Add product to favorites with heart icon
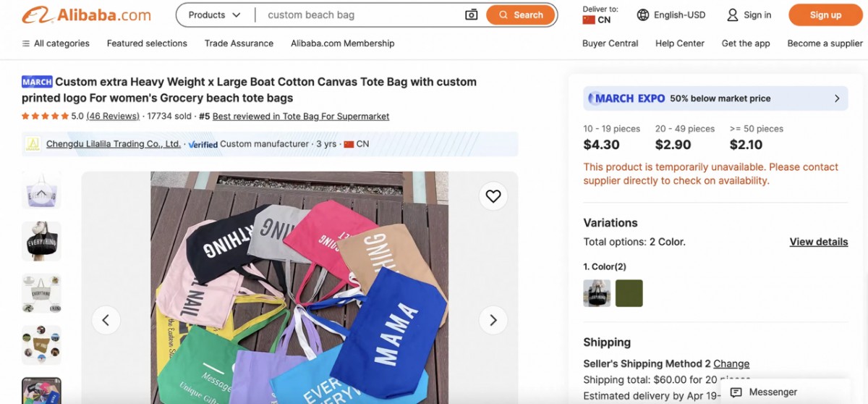 tap(493, 196)
